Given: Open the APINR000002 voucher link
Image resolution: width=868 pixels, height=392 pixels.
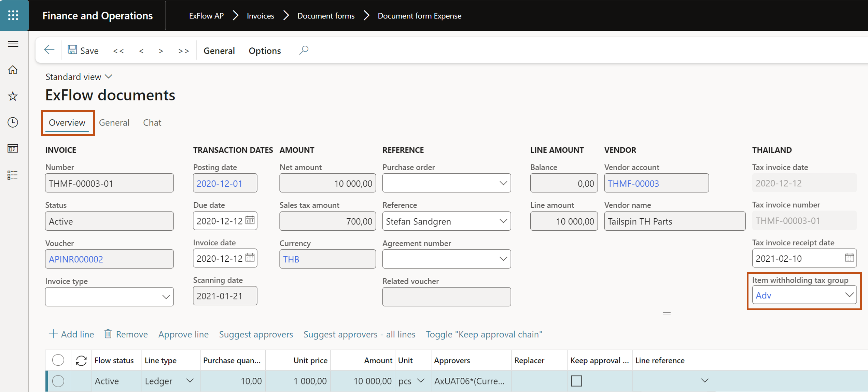Looking at the screenshot, I should 76,259.
